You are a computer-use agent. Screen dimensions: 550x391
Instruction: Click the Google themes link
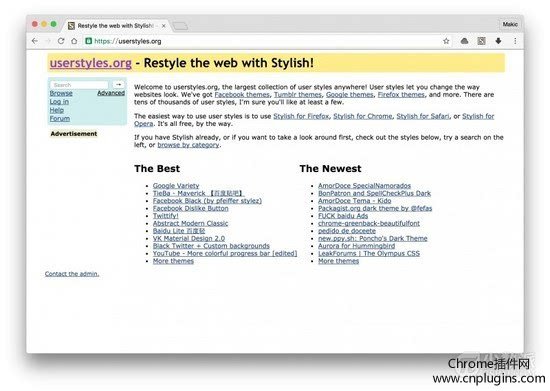(349, 95)
